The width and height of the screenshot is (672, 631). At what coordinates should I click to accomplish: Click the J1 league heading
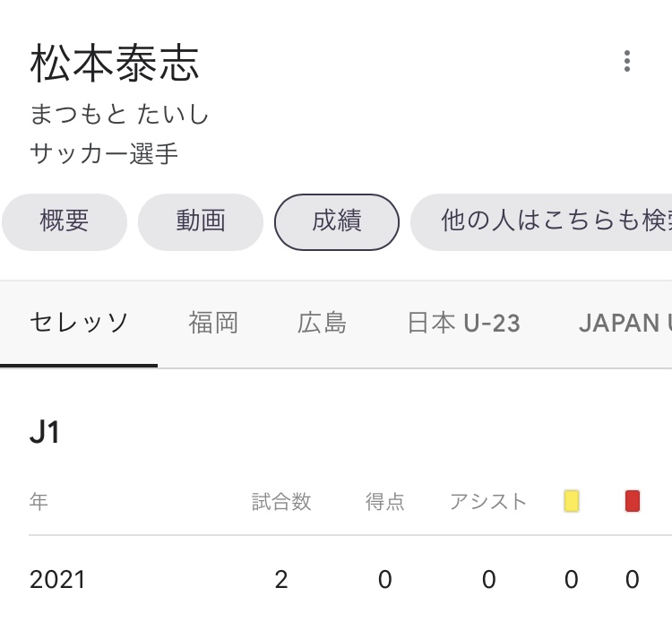(x=45, y=433)
